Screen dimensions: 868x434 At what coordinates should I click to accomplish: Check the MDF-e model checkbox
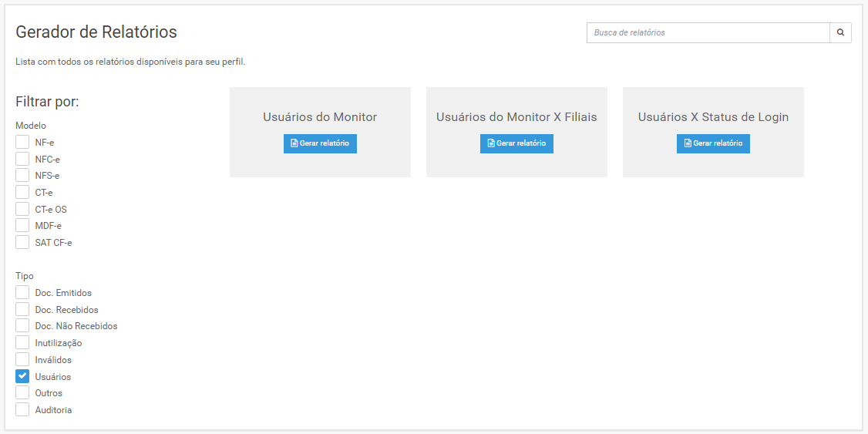point(22,225)
